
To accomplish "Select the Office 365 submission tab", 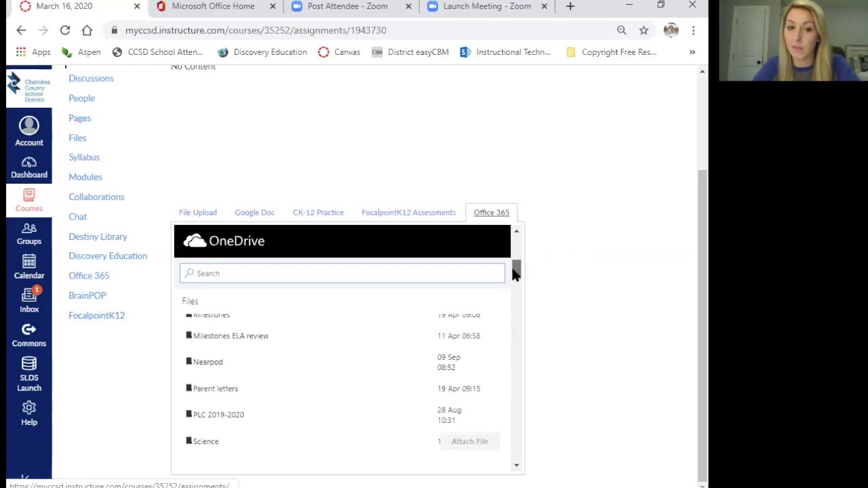I will (x=492, y=213).
